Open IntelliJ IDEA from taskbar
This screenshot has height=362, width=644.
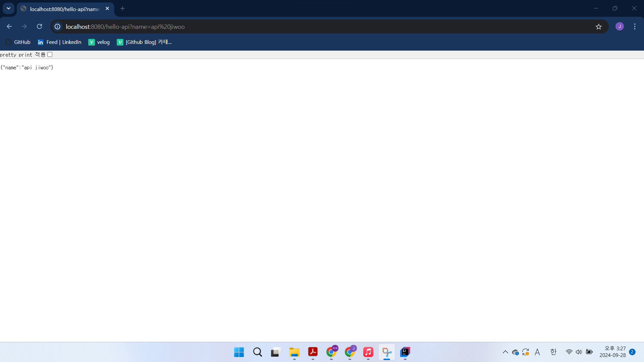coord(405,352)
